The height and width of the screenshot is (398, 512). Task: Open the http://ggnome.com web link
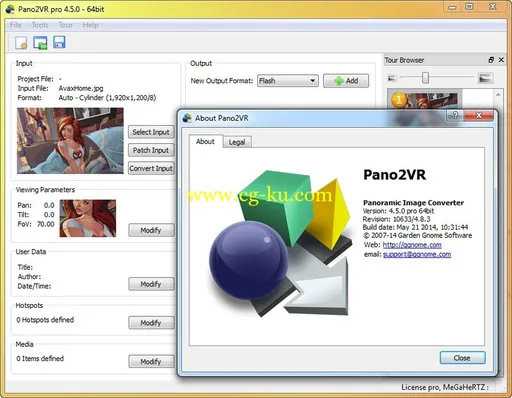(412, 245)
